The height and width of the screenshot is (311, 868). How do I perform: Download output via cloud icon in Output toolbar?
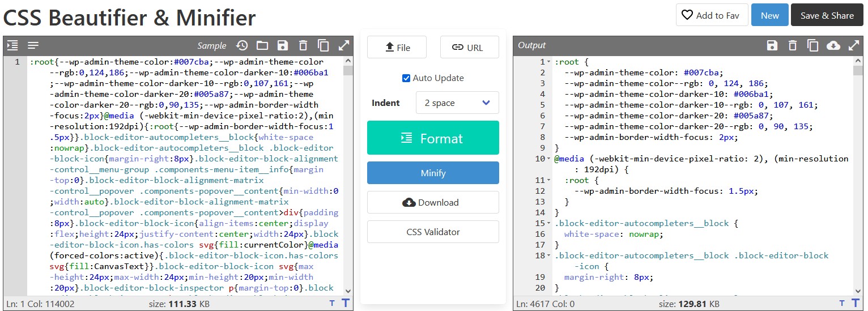point(833,45)
